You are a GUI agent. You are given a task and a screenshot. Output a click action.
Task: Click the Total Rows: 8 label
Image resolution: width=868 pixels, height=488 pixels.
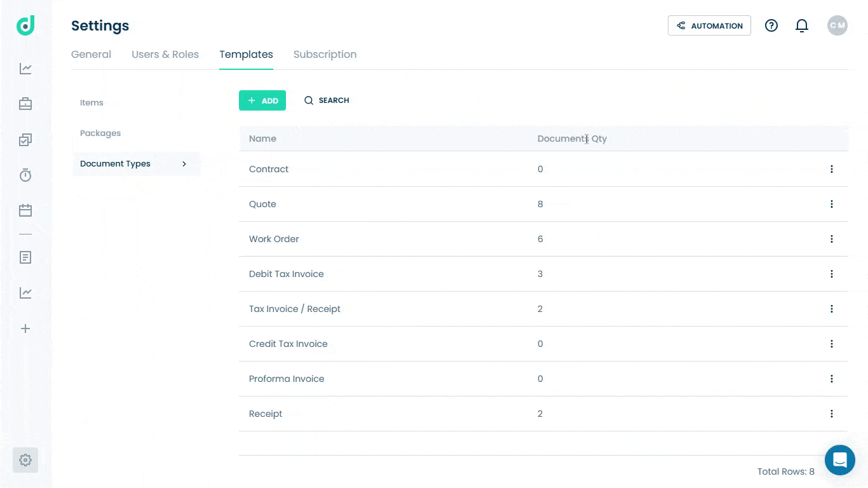point(786,471)
